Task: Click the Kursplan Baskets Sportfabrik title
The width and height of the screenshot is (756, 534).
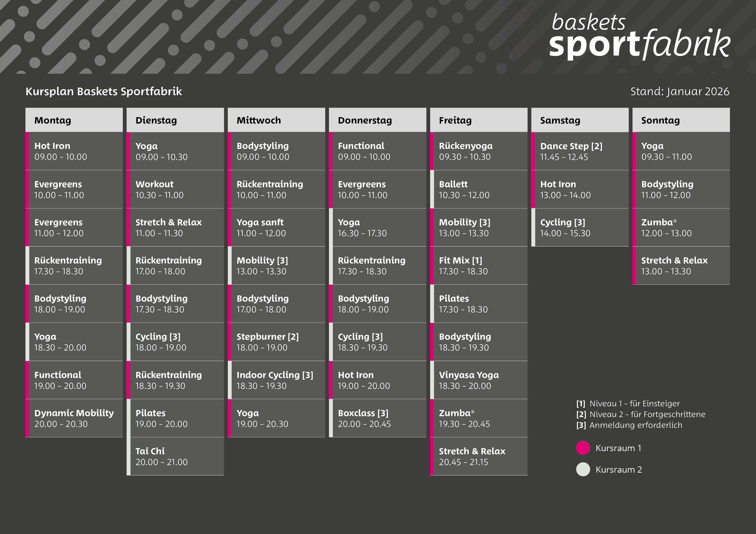Action: point(104,92)
